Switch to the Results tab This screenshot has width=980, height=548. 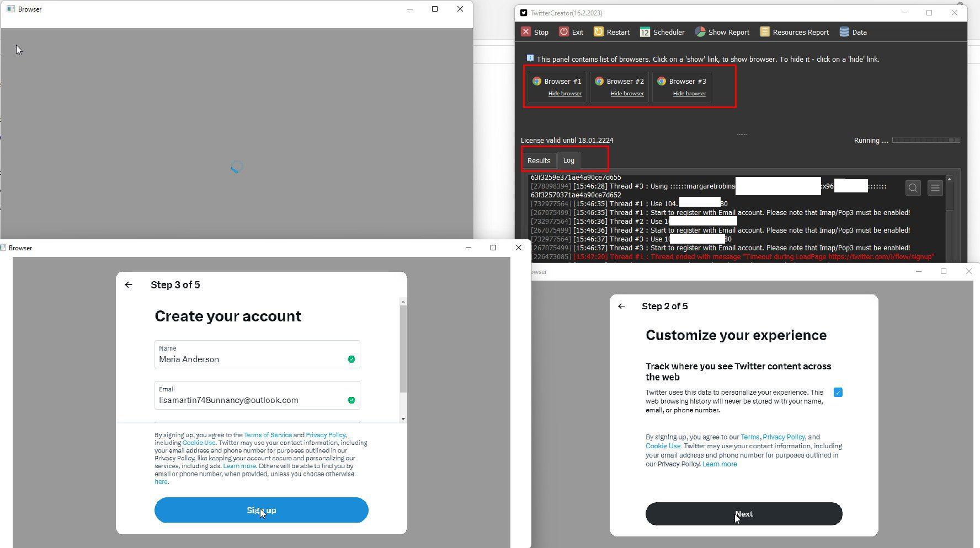tap(539, 160)
